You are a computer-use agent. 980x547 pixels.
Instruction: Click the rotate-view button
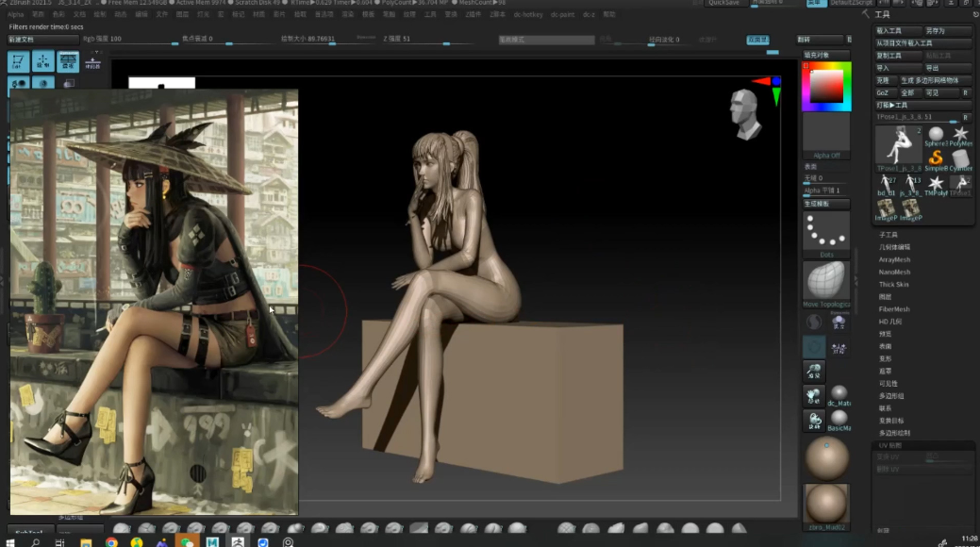pos(814,420)
